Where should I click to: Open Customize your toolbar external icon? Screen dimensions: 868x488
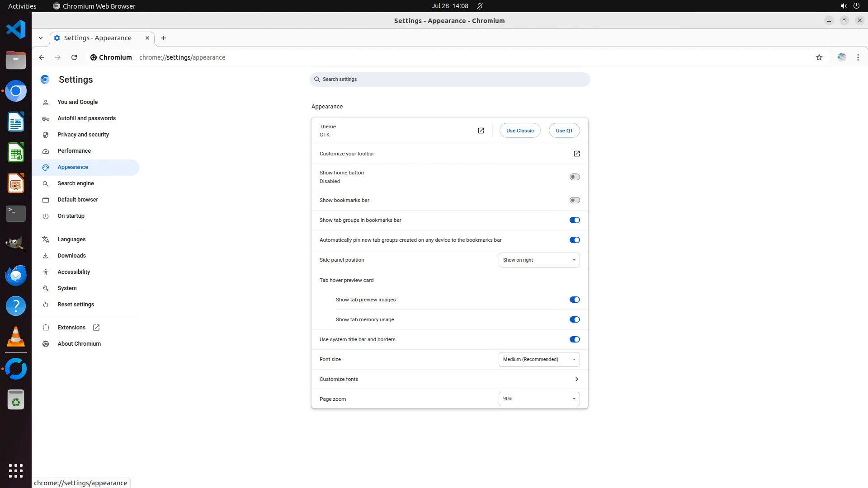tap(576, 154)
